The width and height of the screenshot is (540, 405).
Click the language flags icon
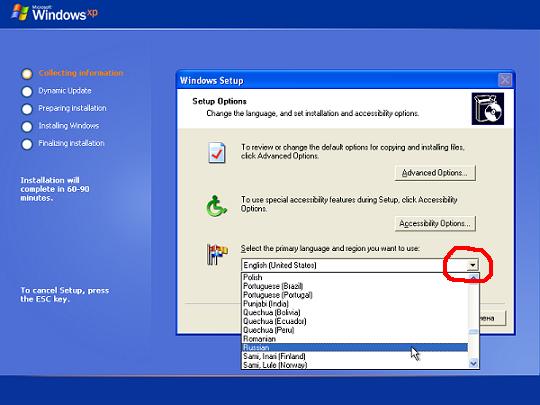(217, 255)
